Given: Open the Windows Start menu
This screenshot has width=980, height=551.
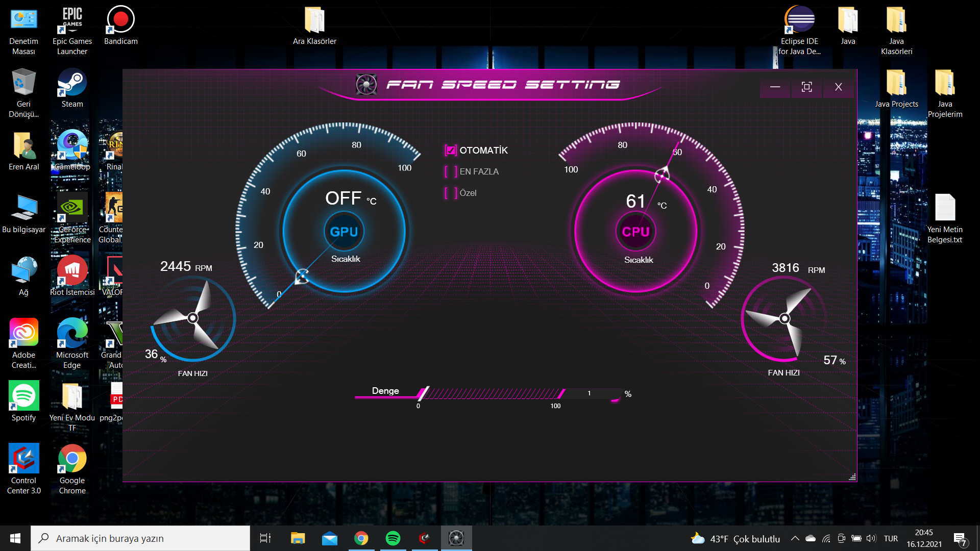Looking at the screenshot, I should pos(15,538).
